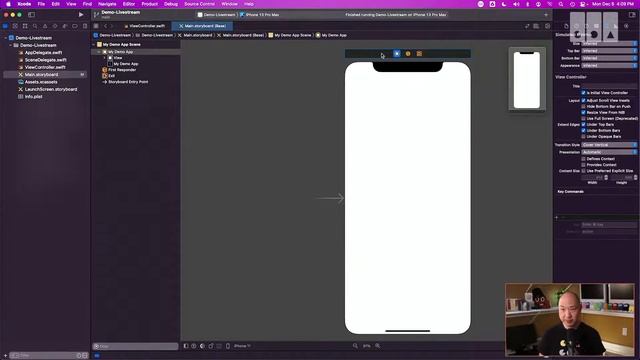Viewport: 640px width, 360px height.
Task: Enable Under Opaque Bars checkbox
Action: tap(583, 137)
